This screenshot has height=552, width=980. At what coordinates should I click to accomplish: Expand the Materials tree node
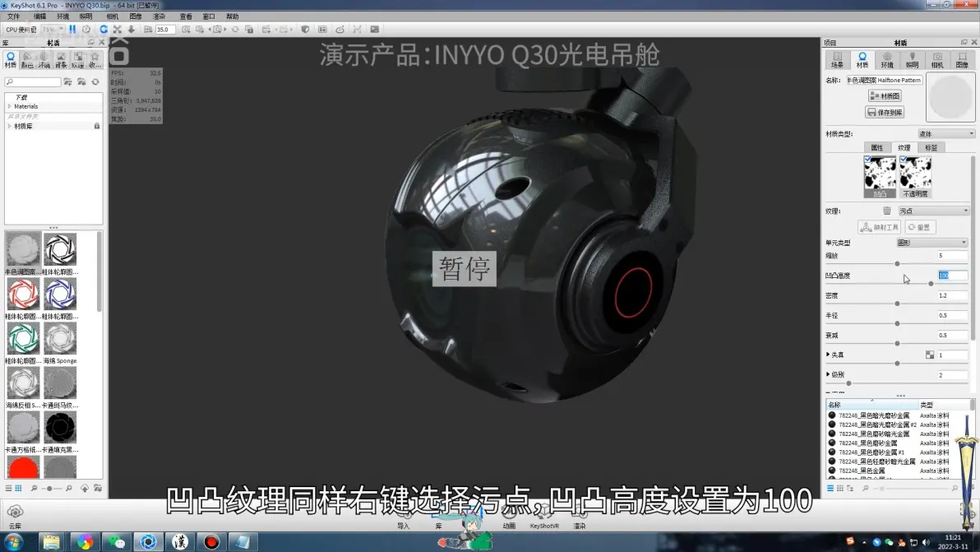tap(9, 106)
